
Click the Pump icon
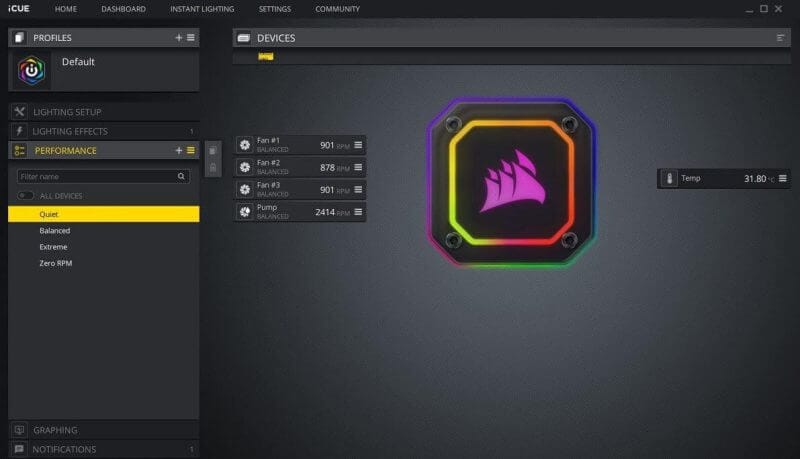[x=245, y=212]
